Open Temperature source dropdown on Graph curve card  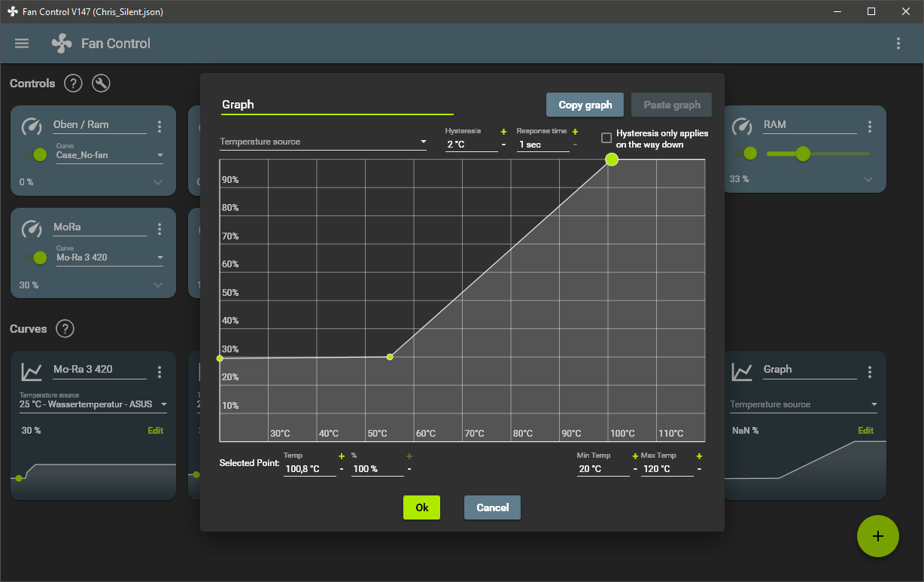tap(804, 404)
